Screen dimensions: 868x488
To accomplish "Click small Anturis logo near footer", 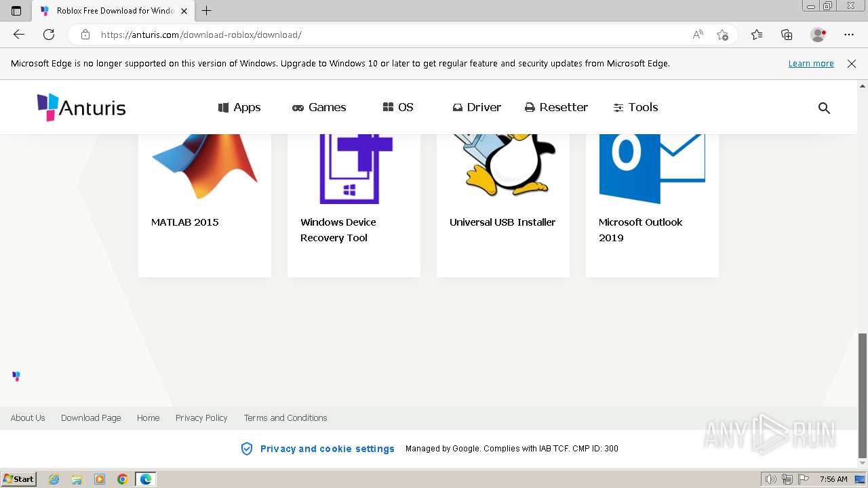I will (x=16, y=376).
